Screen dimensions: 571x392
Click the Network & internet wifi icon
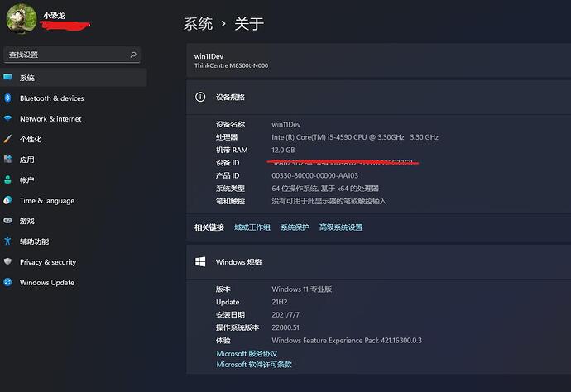coord(7,119)
